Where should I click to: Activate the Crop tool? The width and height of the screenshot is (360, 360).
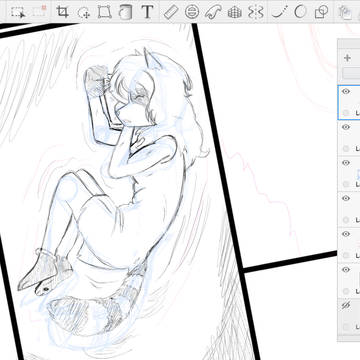point(62,12)
